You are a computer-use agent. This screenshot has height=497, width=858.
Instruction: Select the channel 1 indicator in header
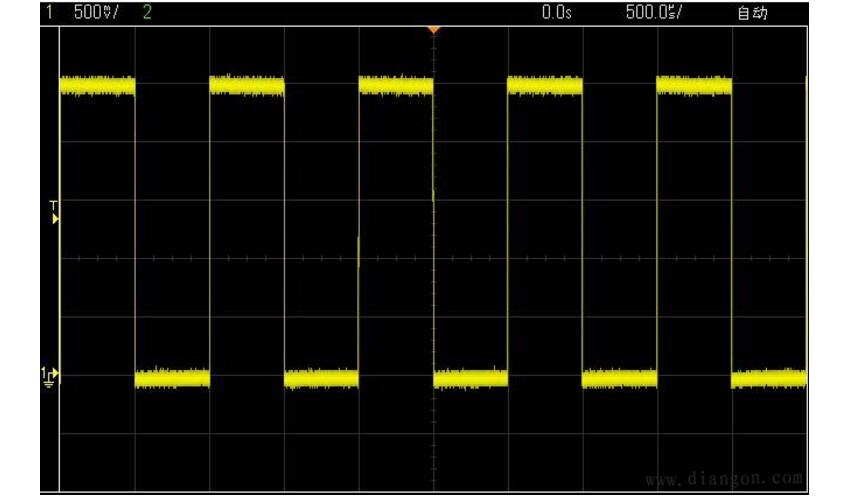click(48, 12)
